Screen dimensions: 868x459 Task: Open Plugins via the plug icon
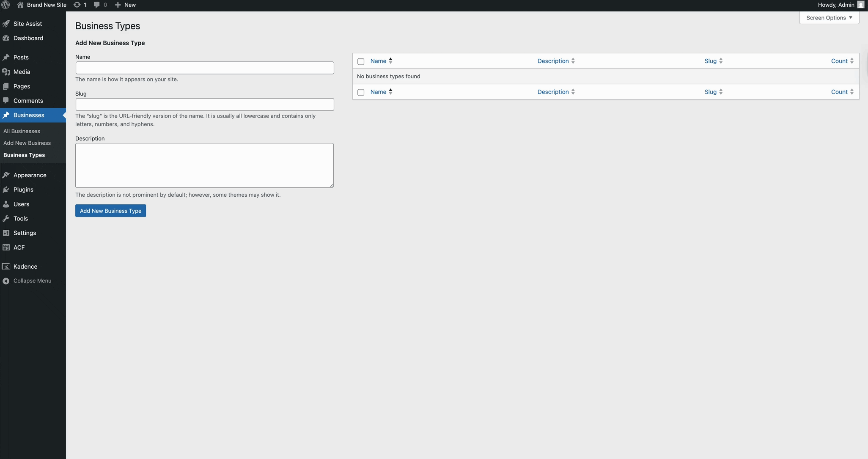(6, 190)
